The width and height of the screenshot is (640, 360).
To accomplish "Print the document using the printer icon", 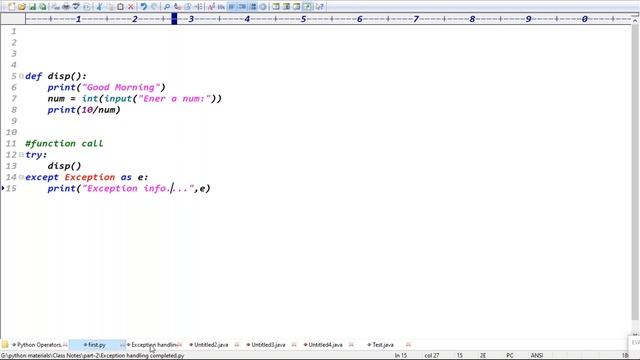I will (65, 7).
